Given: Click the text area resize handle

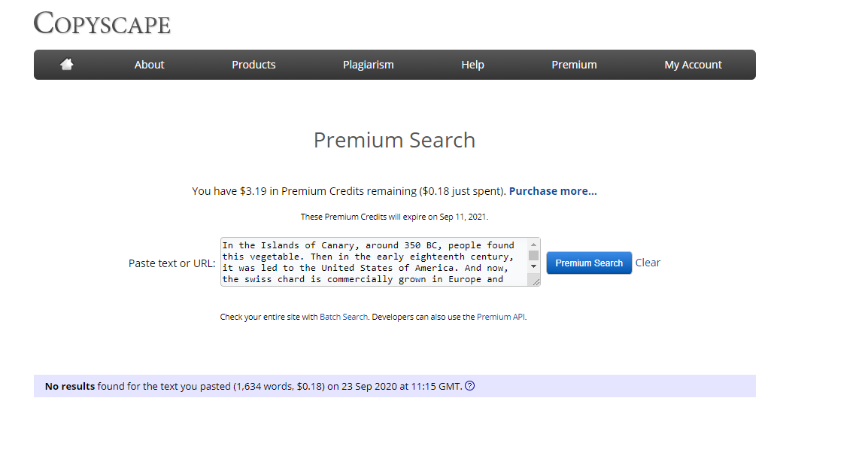Looking at the screenshot, I should [x=536, y=281].
